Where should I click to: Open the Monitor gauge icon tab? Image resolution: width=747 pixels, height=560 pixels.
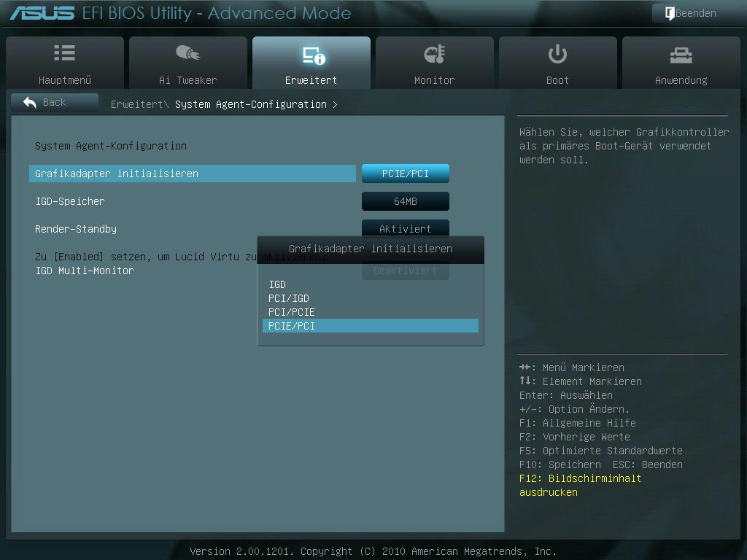pyautogui.click(x=434, y=54)
